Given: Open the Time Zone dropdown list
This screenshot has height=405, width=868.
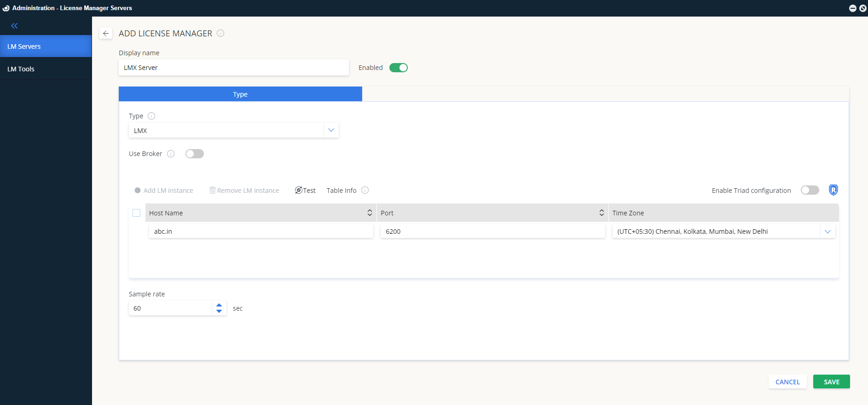Looking at the screenshot, I should pos(827,231).
